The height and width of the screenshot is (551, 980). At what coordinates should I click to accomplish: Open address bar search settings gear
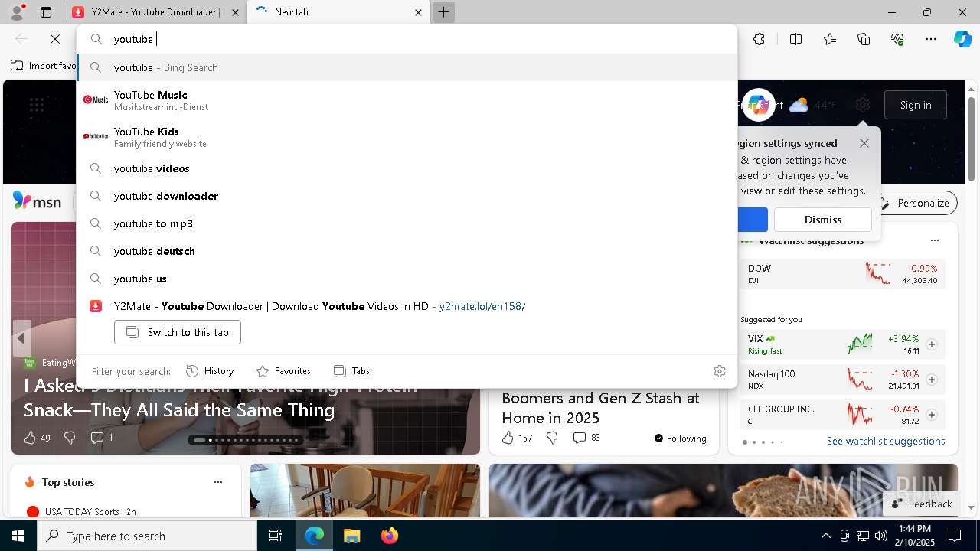point(719,371)
